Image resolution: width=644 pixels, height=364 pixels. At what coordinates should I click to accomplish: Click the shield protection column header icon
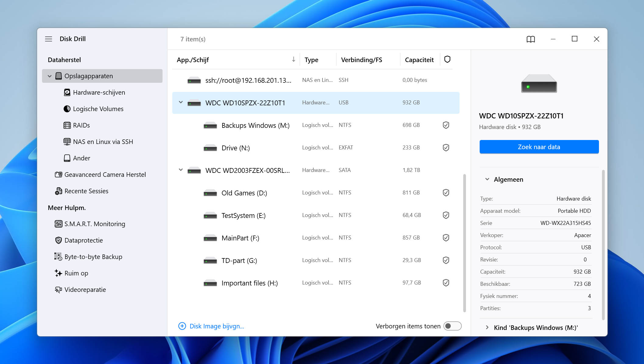coord(447,59)
